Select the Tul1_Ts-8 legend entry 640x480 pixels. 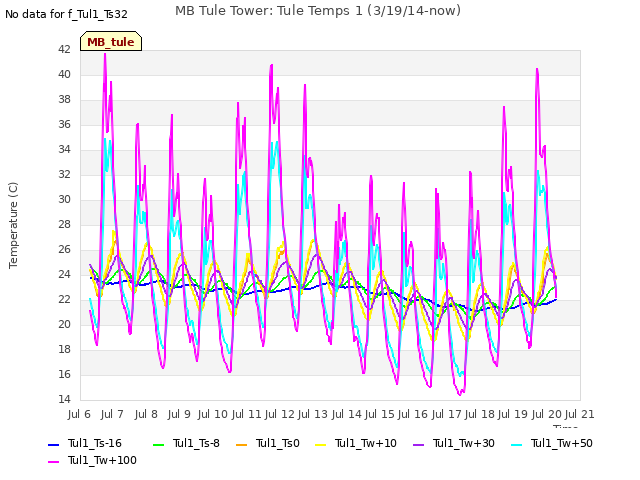(187, 443)
